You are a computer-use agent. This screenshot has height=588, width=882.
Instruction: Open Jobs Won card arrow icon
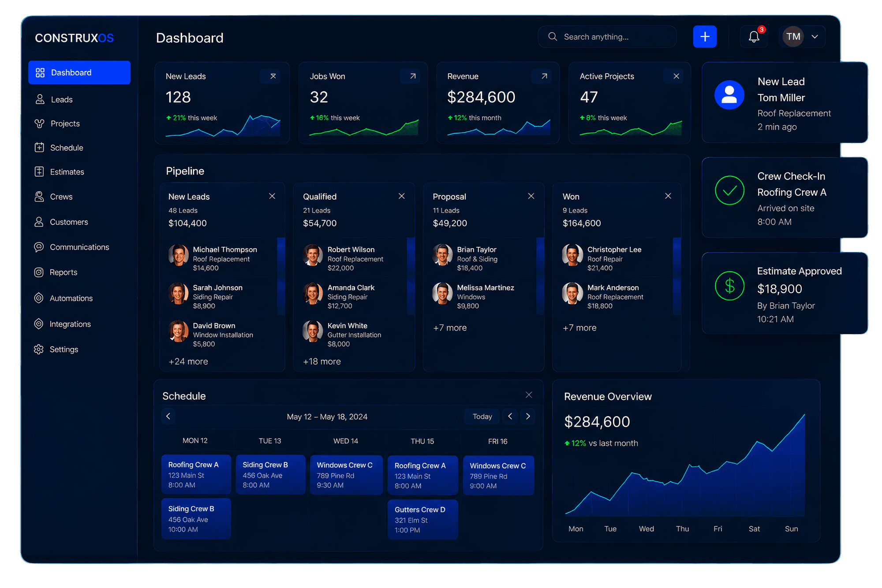[x=413, y=76]
